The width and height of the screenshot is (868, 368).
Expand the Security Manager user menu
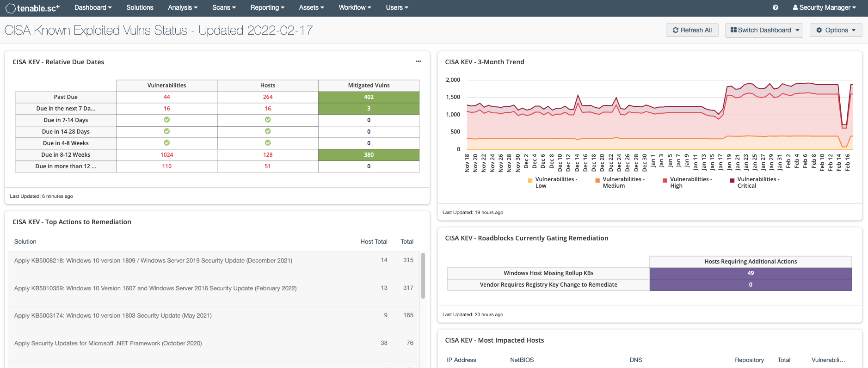pos(824,7)
